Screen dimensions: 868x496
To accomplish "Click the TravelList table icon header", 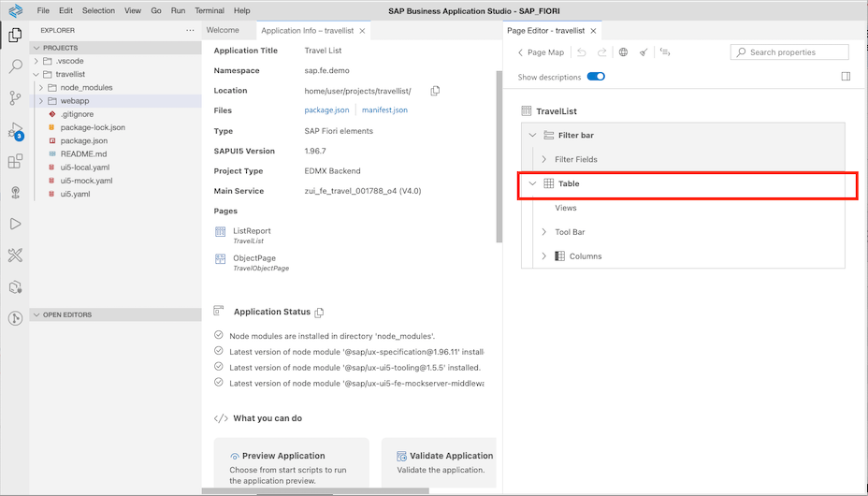I will (x=527, y=111).
